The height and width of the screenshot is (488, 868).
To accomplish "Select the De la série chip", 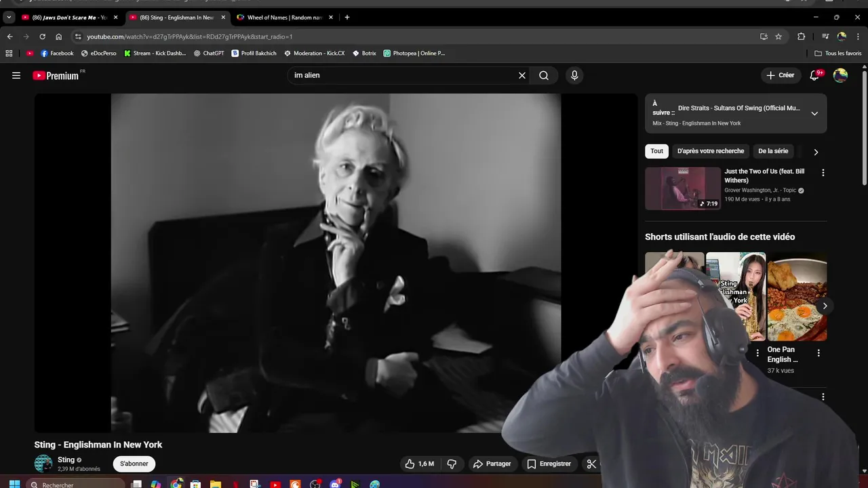I will [x=773, y=151].
